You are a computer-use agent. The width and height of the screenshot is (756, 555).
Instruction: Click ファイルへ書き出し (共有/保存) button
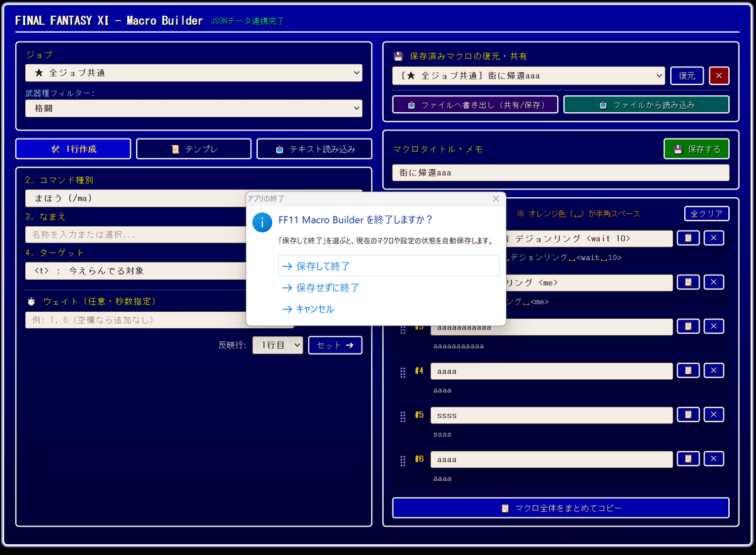point(475,105)
